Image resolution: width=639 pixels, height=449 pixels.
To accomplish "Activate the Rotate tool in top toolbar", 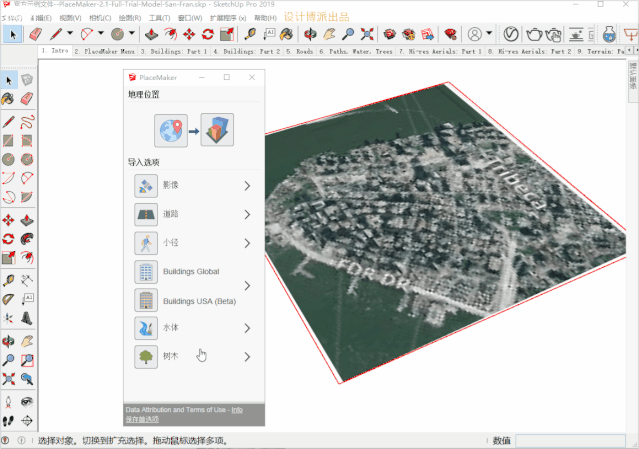I will tap(208, 34).
